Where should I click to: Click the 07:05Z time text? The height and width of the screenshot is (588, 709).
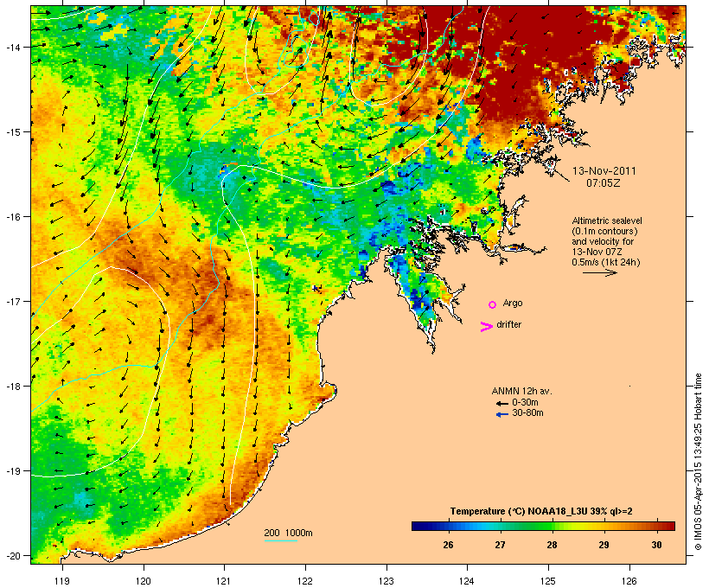pyautogui.click(x=604, y=183)
